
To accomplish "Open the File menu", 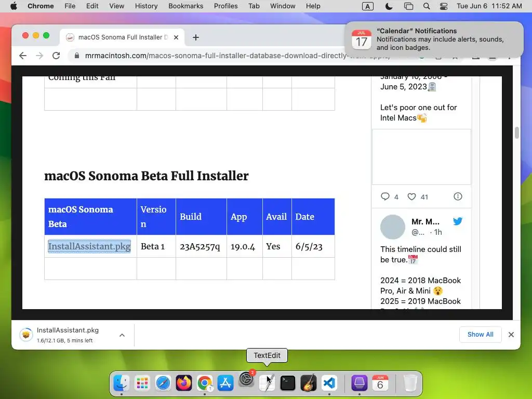I will click(x=70, y=6).
